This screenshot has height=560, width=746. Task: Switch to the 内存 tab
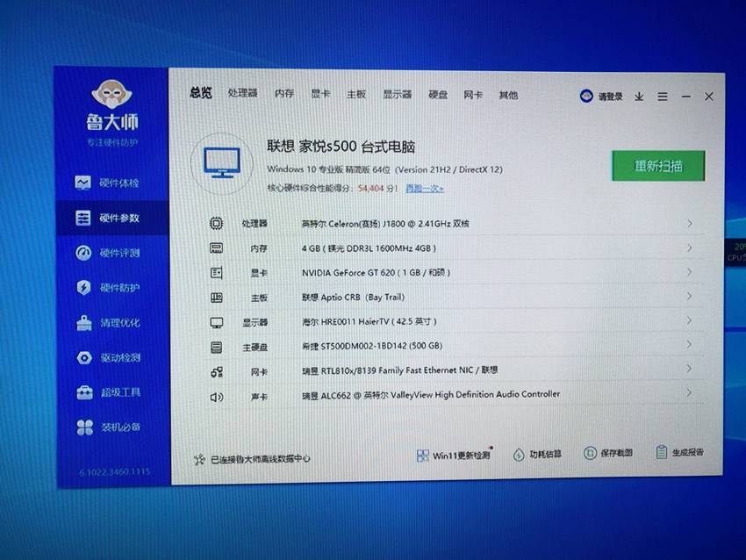[284, 93]
